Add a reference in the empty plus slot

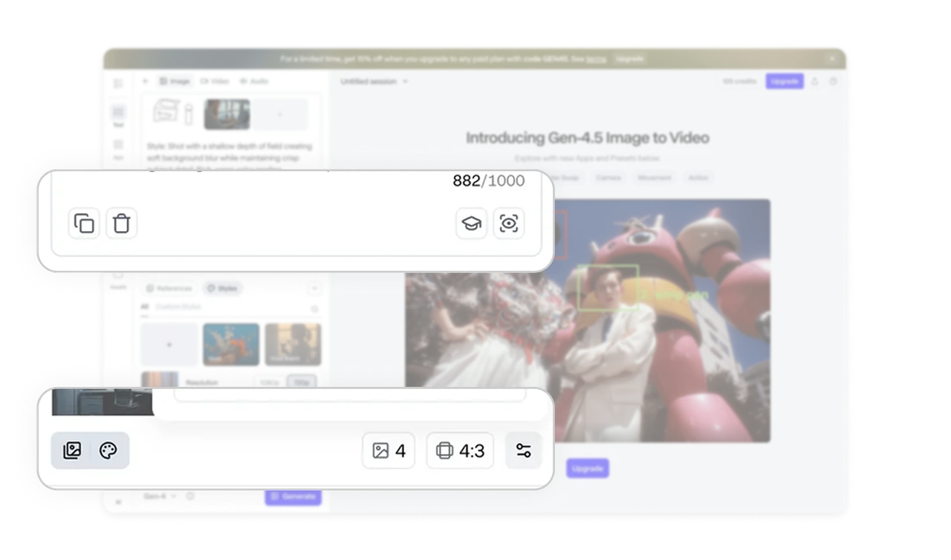click(280, 114)
